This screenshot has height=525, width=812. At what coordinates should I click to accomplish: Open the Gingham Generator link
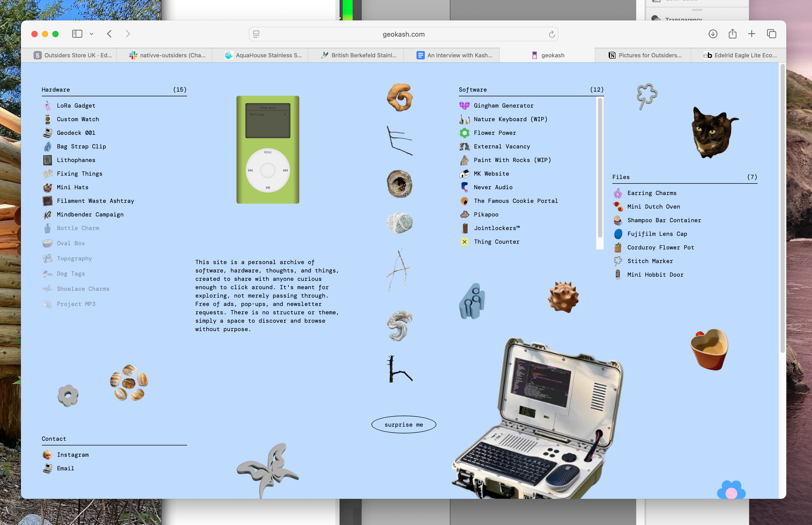tap(503, 106)
